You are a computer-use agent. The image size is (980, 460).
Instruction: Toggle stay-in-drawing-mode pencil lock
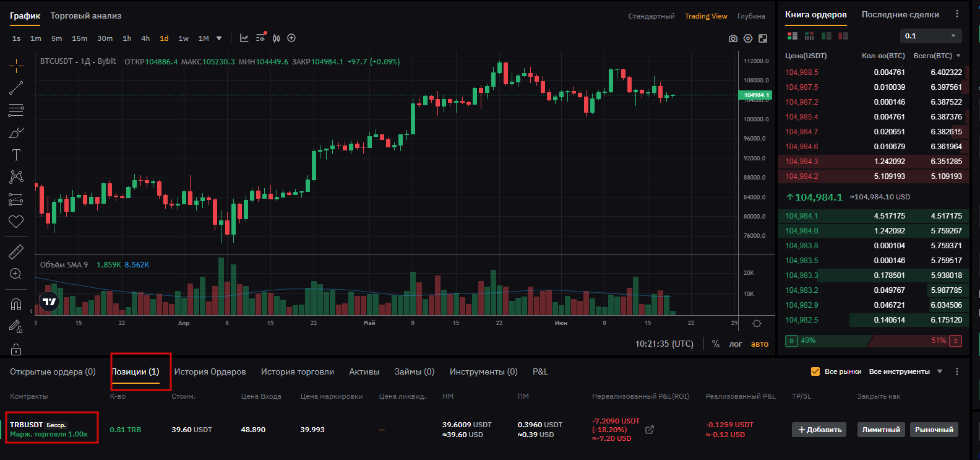[x=17, y=326]
